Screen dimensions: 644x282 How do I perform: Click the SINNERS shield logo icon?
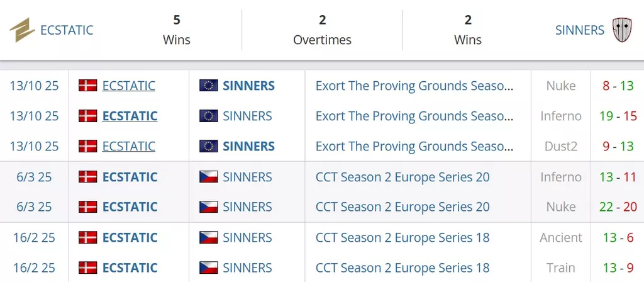pyautogui.click(x=622, y=30)
